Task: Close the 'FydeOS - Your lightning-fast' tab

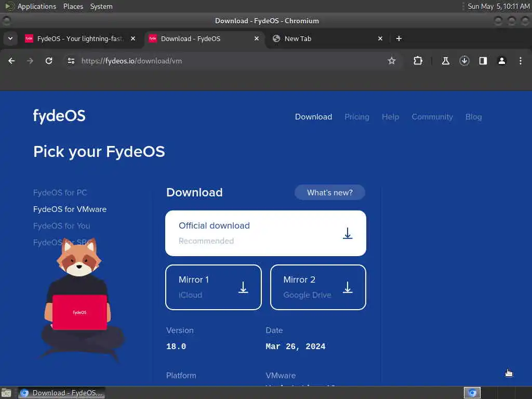Action: 133,38
